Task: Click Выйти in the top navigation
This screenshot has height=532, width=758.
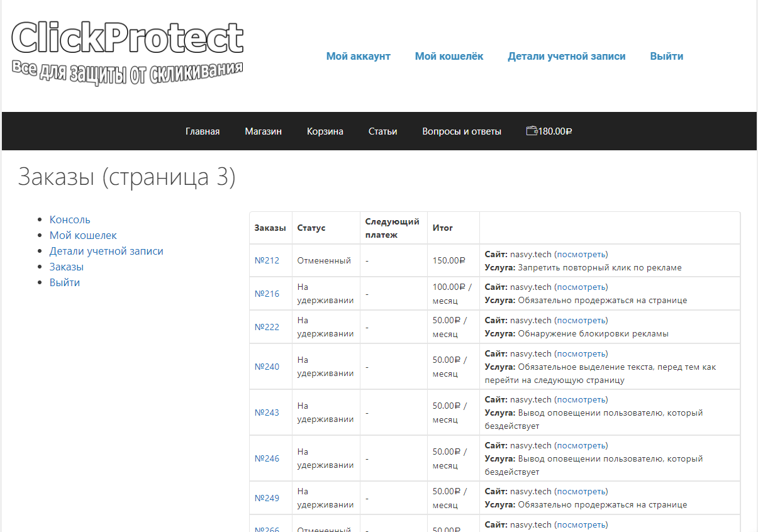Action: 666,56
